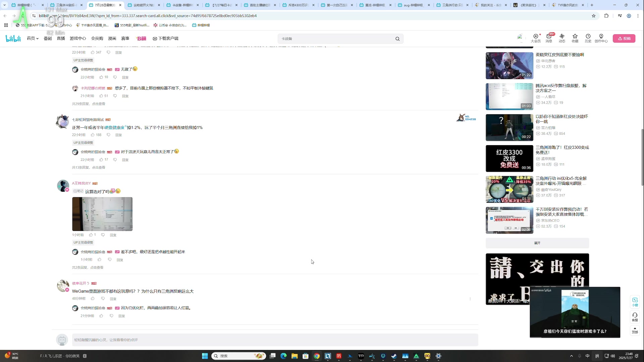Open the browser extensions puzzle icon
This screenshot has height=362, width=644.
tap(606, 16)
